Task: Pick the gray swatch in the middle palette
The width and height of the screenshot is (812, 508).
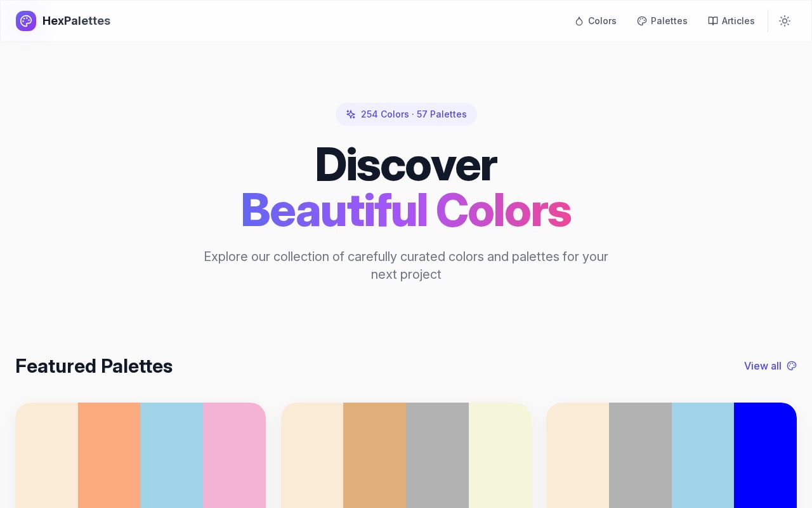Action: (437, 455)
